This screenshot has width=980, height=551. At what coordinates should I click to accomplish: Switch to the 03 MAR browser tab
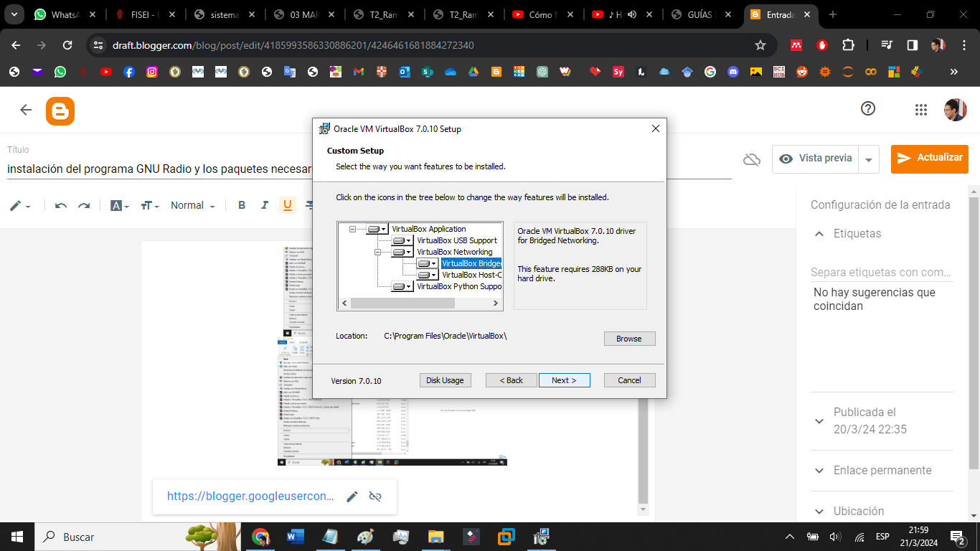(x=305, y=14)
